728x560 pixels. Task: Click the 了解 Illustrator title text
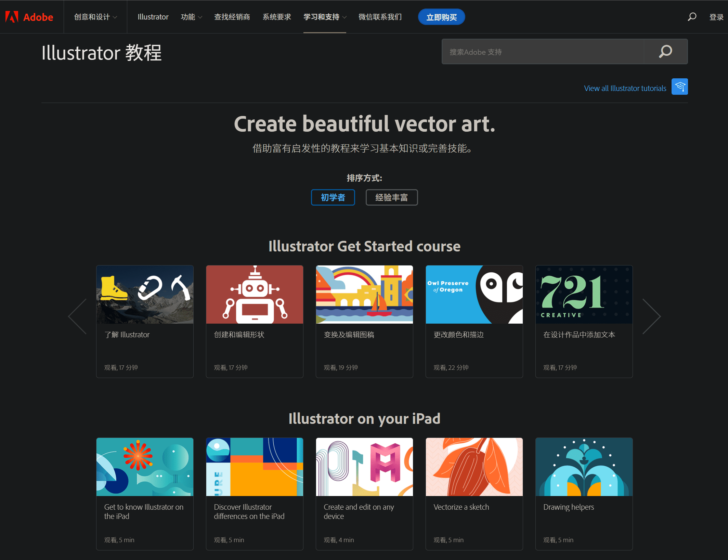pos(127,335)
